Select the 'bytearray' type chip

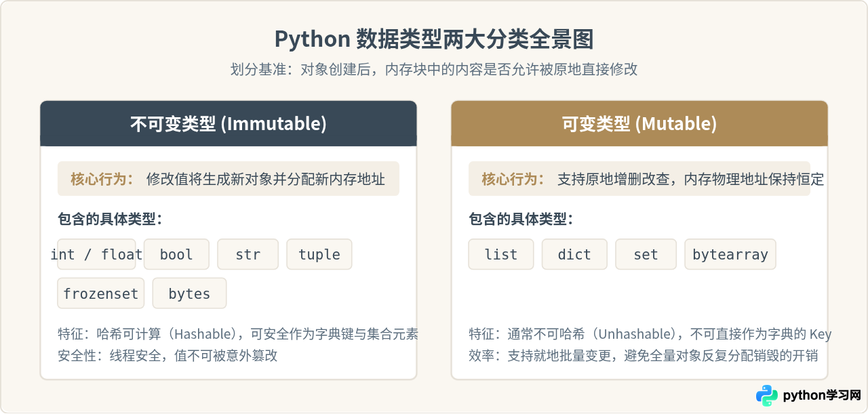coord(730,254)
